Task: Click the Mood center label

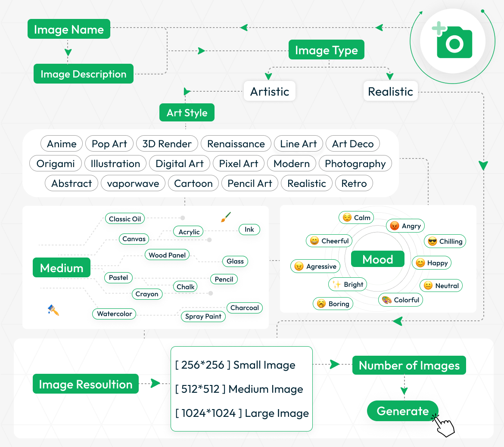Action: tap(378, 259)
